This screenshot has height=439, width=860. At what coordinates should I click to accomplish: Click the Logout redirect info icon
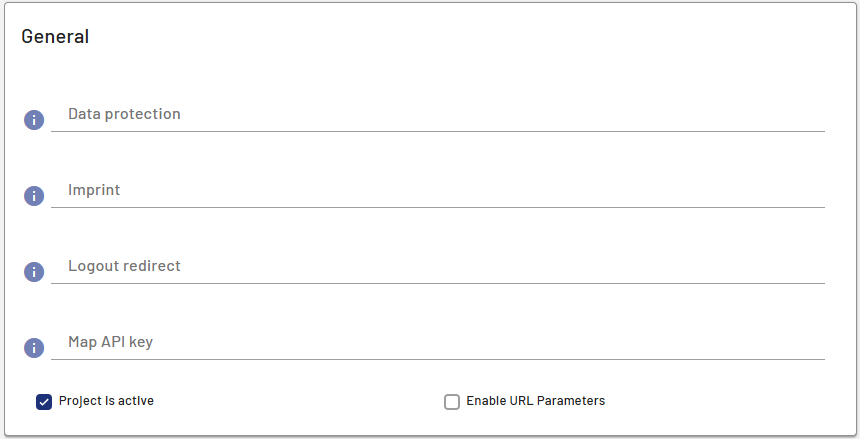[x=34, y=272]
